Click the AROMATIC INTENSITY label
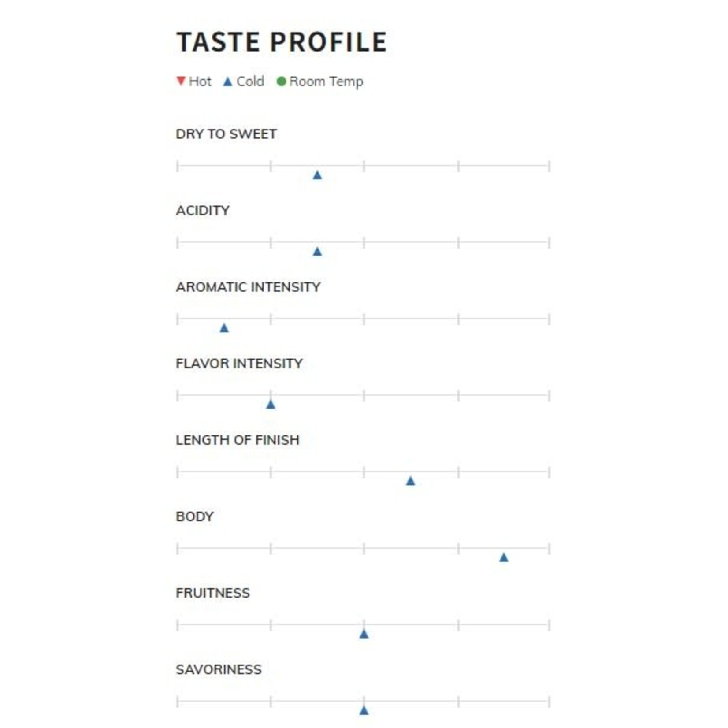728x728 pixels. click(248, 287)
